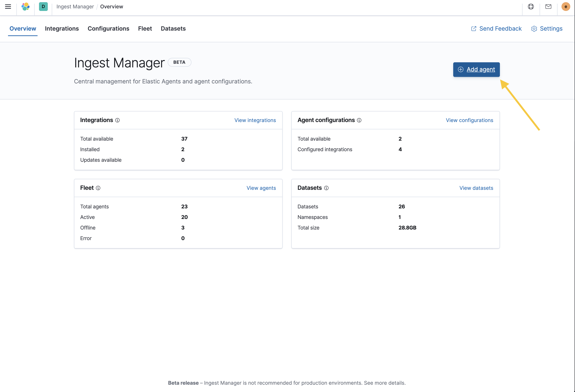Switch to the Integrations tab
The width and height of the screenshot is (575, 392).
click(x=62, y=29)
